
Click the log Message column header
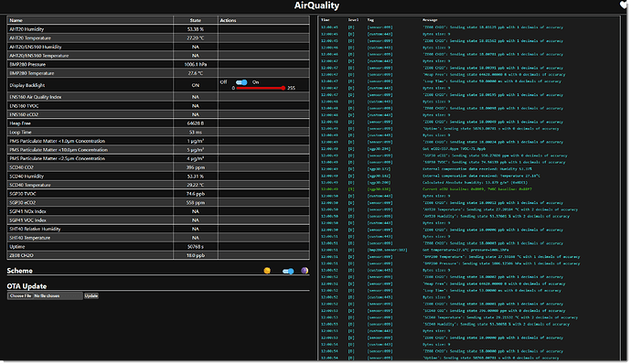(x=430, y=20)
